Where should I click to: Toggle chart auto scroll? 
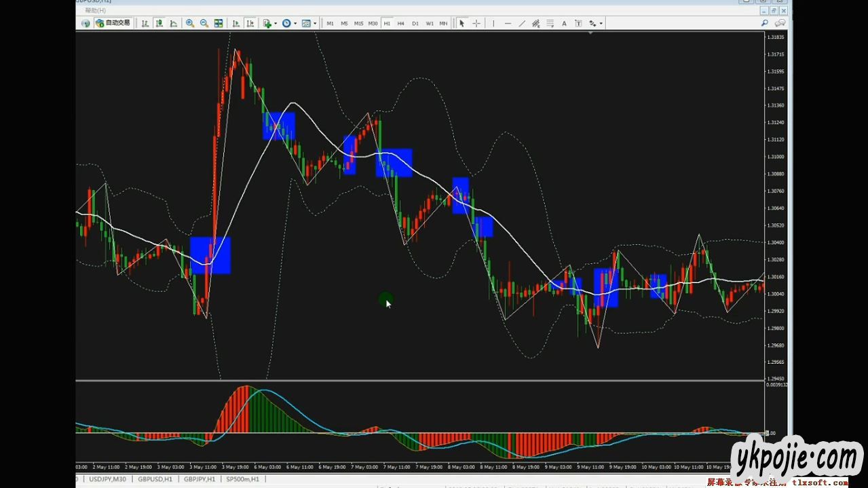click(x=236, y=23)
